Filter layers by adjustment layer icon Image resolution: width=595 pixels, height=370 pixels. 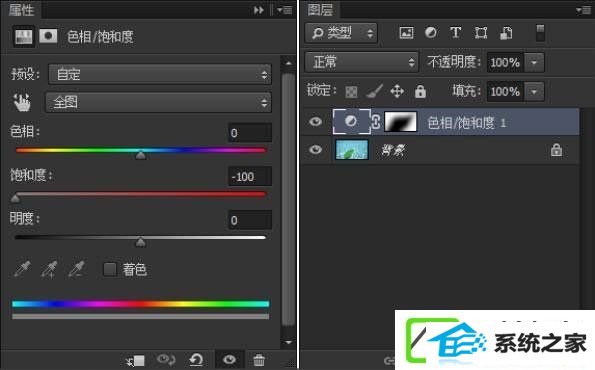coord(430,33)
